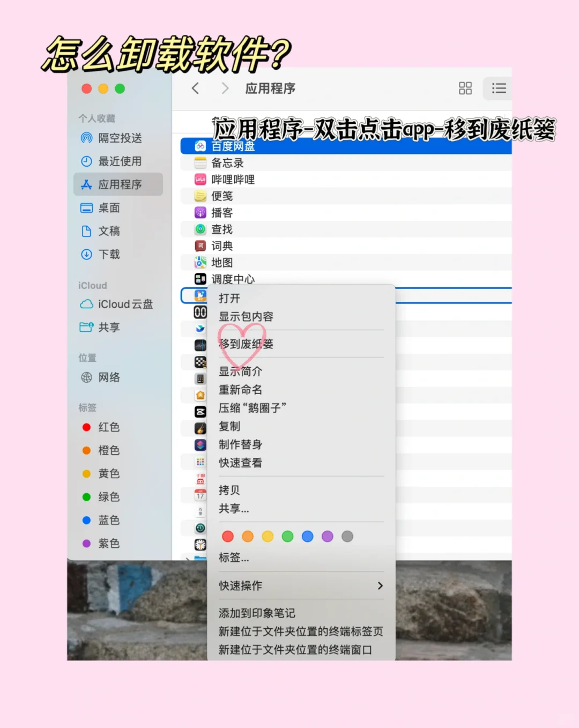Choose 显示简介 from the context menu
This screenshot has width=579, height=728.
tap(240, 370)
